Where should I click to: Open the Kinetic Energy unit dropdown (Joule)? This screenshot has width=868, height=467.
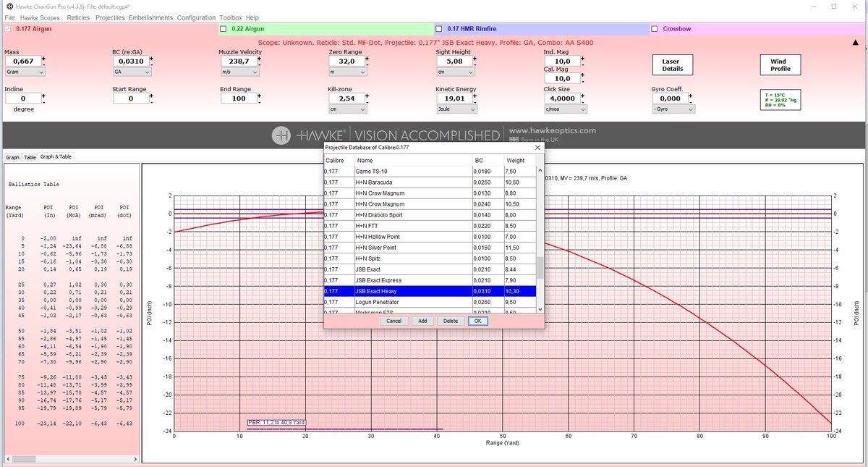pos(455,109)
